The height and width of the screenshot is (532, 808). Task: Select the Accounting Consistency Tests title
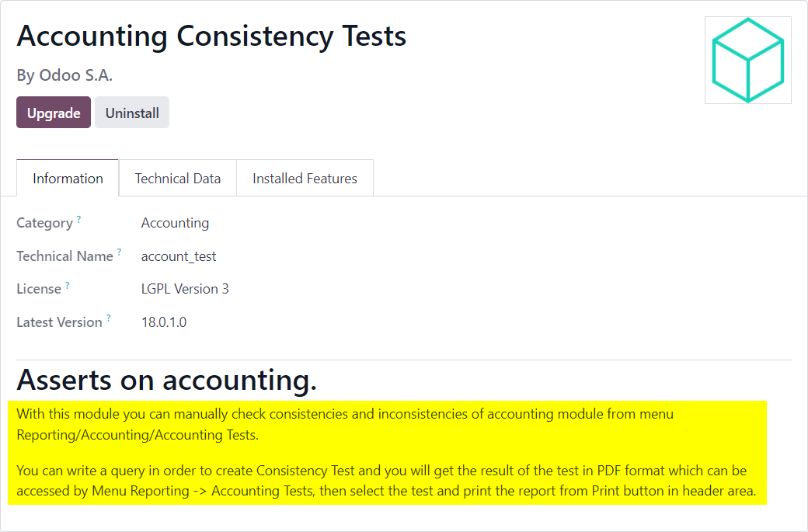[211, 36]
